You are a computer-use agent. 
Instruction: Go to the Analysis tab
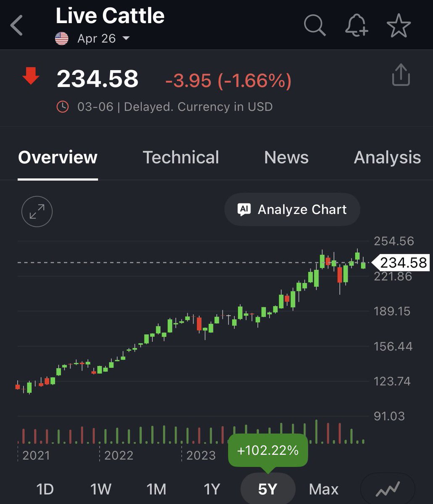[387, 158]
